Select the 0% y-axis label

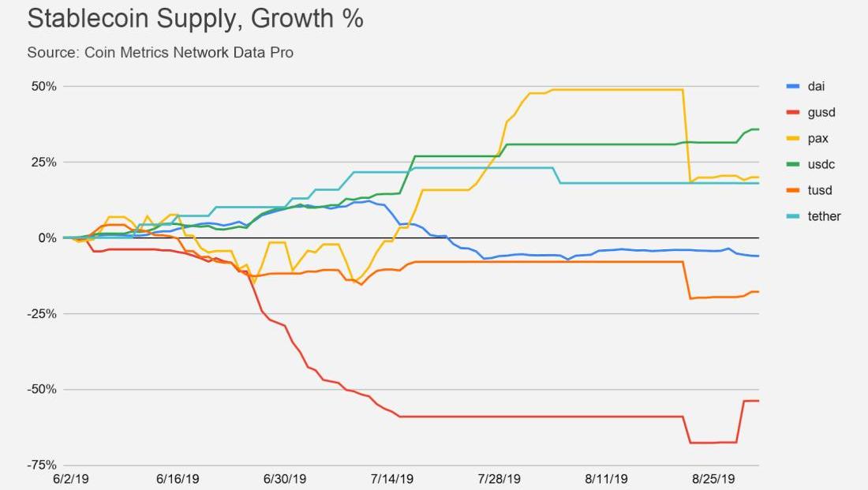(47, 238)
